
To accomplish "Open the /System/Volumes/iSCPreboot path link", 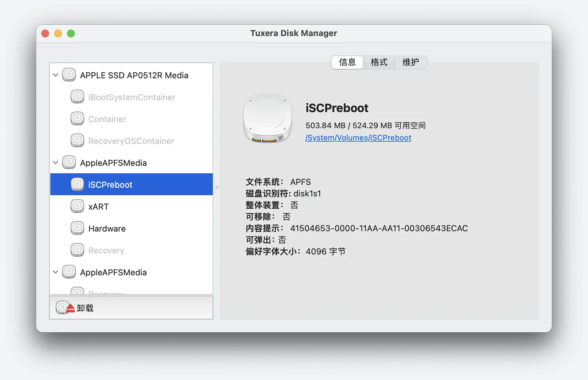I will (x=358, y=138).
